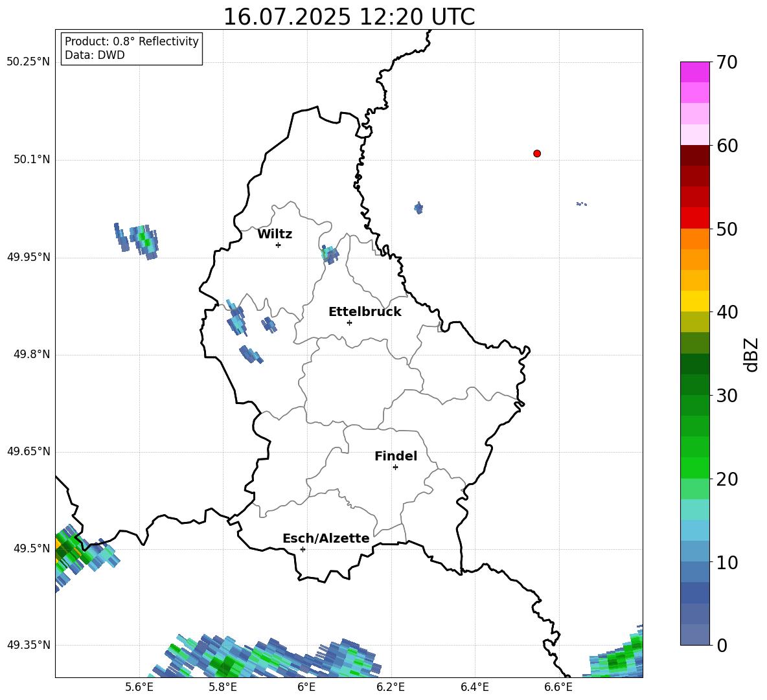The height and width of the screenshot is (700, 767).
Task: Click the 49.95°N latitude label
Action: point(29,257)
